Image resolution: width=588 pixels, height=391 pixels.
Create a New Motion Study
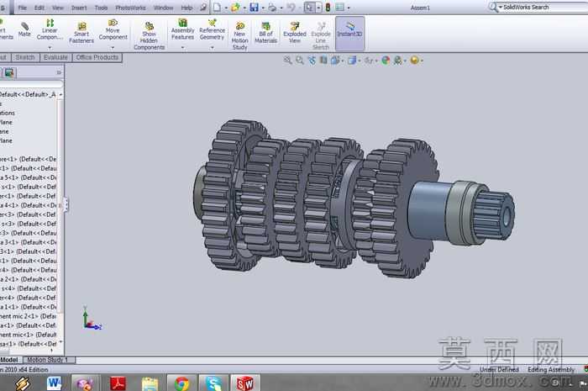(239, 35)
